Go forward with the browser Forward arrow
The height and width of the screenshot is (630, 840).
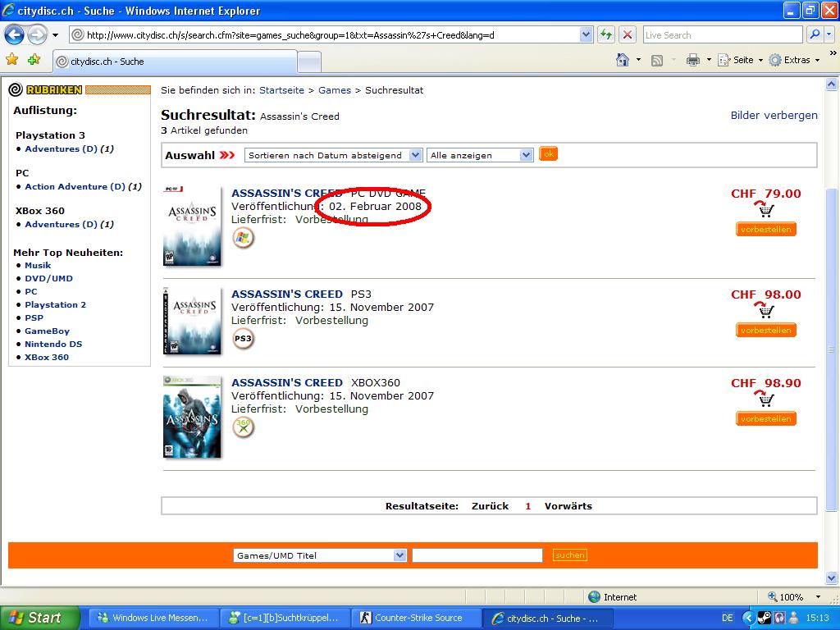[36, 35]
